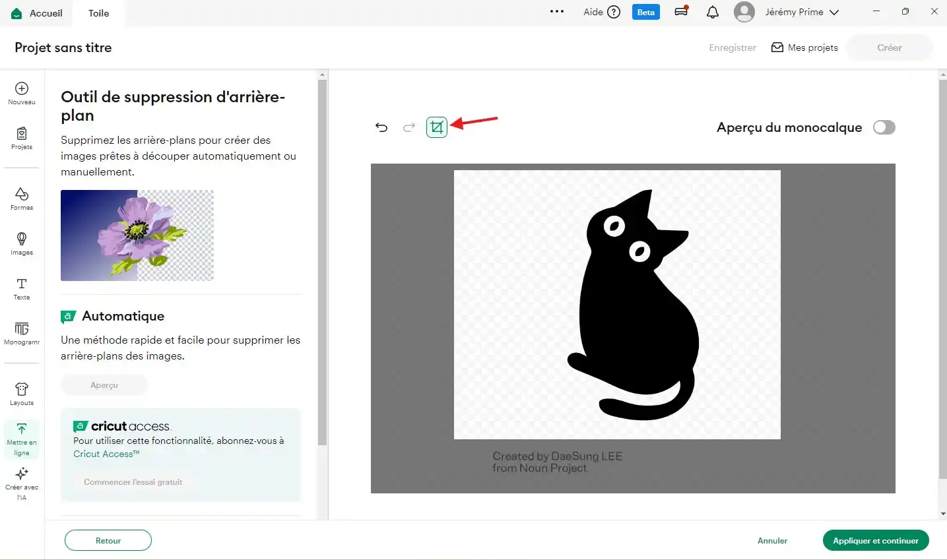
Task: Click Appliquer et continuer button
Action: [875, 540]
